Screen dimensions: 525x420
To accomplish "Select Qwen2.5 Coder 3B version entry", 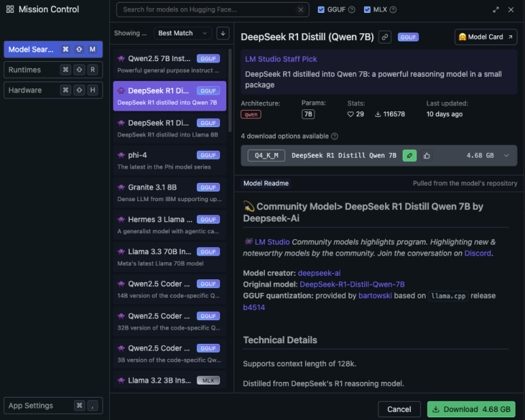I will pyautogui.click(x=169, y=353).
